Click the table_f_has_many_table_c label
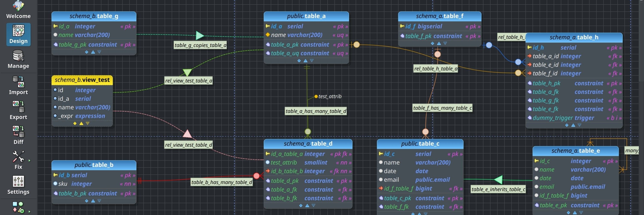This screenshot has width=644, height=215. click(442, 108)
